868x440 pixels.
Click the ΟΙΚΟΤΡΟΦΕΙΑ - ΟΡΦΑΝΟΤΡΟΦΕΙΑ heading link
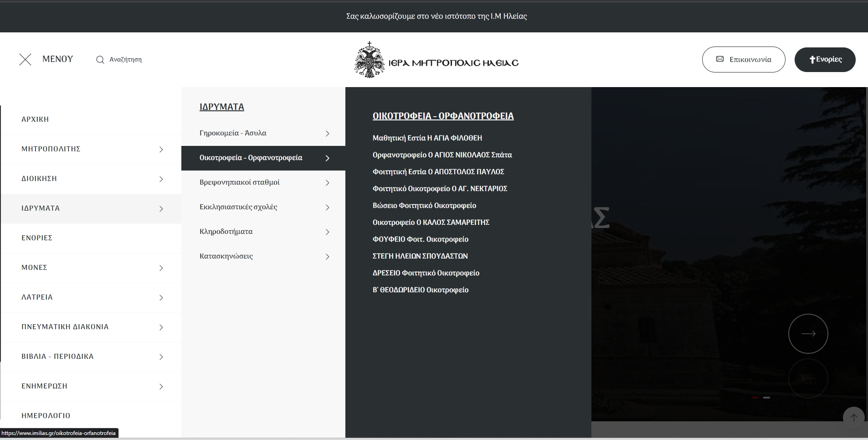(443, 116)
